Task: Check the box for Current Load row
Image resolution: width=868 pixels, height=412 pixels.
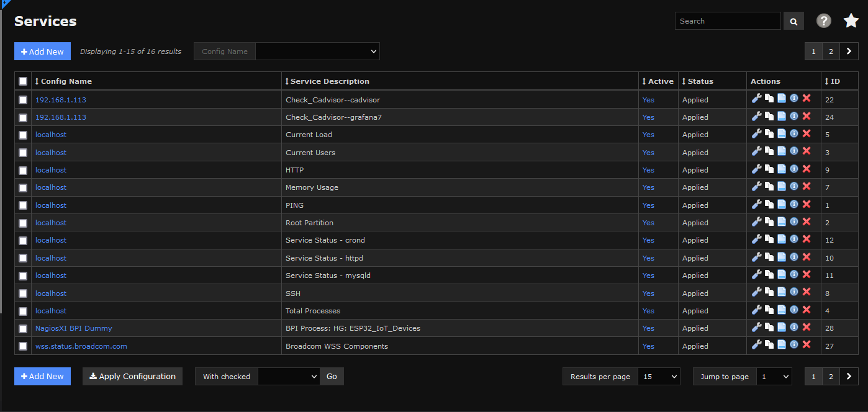Action: click(x=23, y=135)
